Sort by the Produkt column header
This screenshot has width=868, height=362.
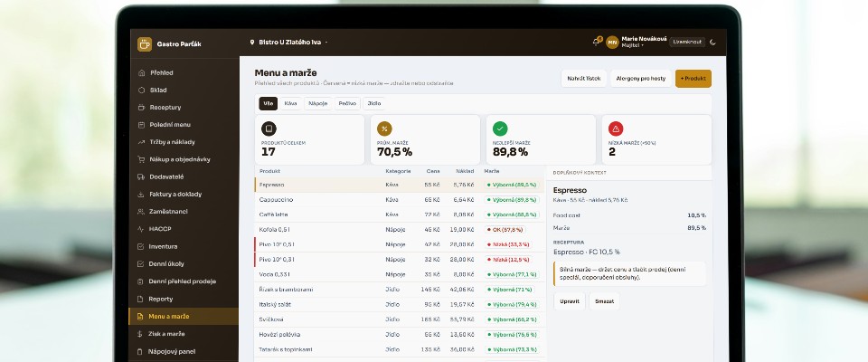click(x=269, y=171)
